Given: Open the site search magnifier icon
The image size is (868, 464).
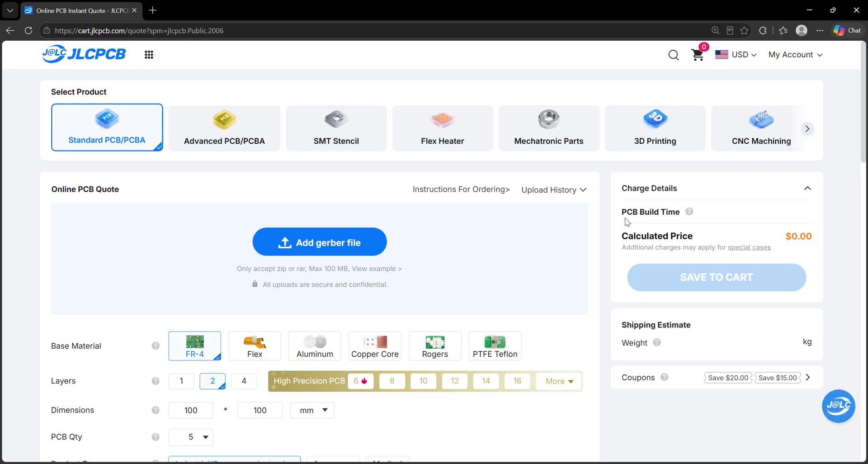Looking at the screenshot, I should 674,55.
